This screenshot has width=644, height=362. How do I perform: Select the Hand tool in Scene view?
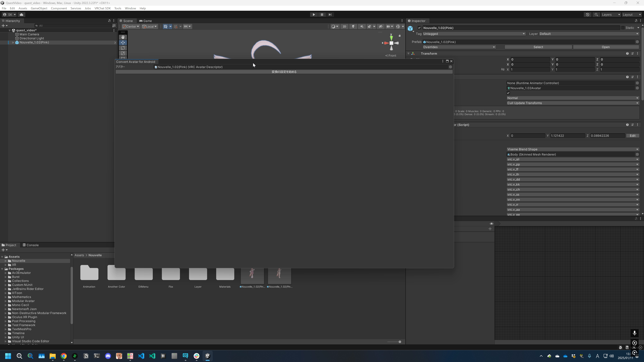123,37
